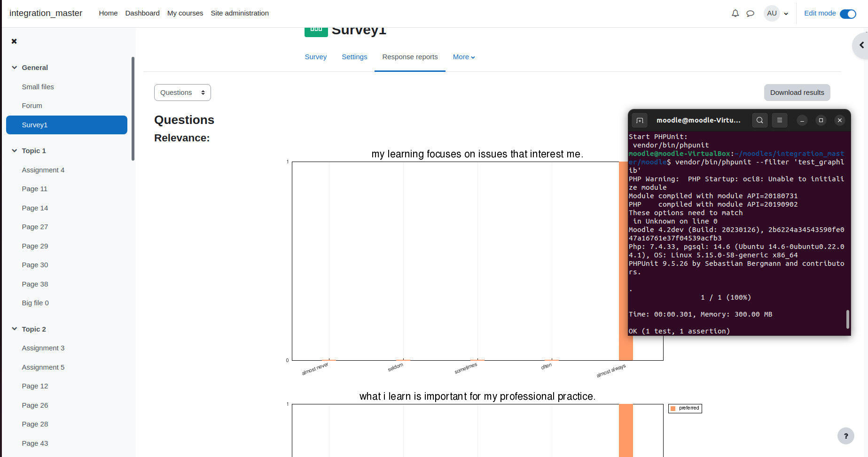This screenshot has height=457, width=868.
Task: Open Big file 0 in course index
Action: point(35,303)
